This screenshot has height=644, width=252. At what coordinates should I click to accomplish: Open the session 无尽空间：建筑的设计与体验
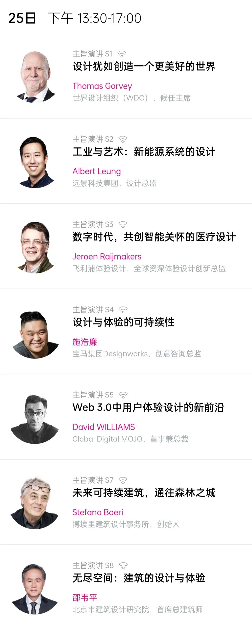point(139,578)
